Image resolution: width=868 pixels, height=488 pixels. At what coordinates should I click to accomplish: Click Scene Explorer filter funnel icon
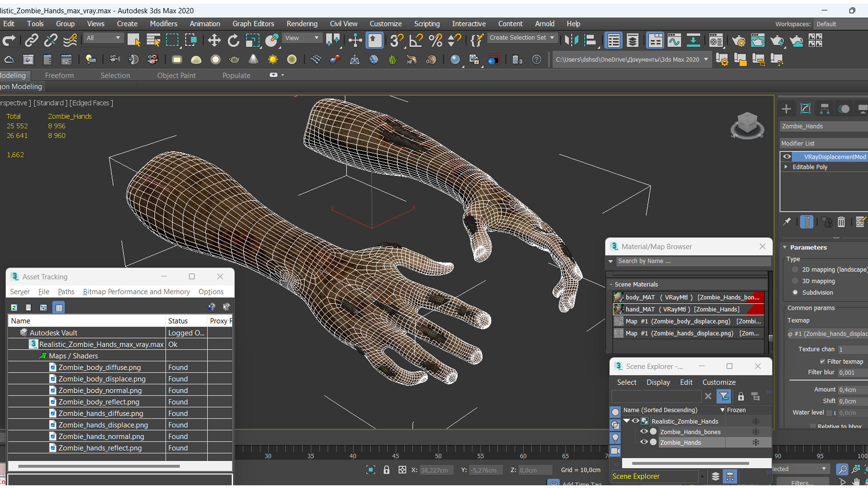tap(724, 397)
